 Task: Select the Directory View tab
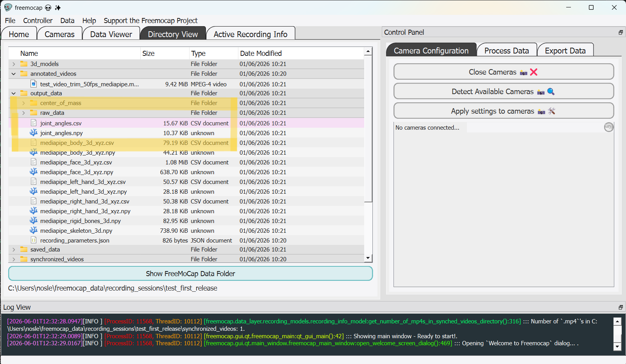pyautogui.click(x=173, y=34)
